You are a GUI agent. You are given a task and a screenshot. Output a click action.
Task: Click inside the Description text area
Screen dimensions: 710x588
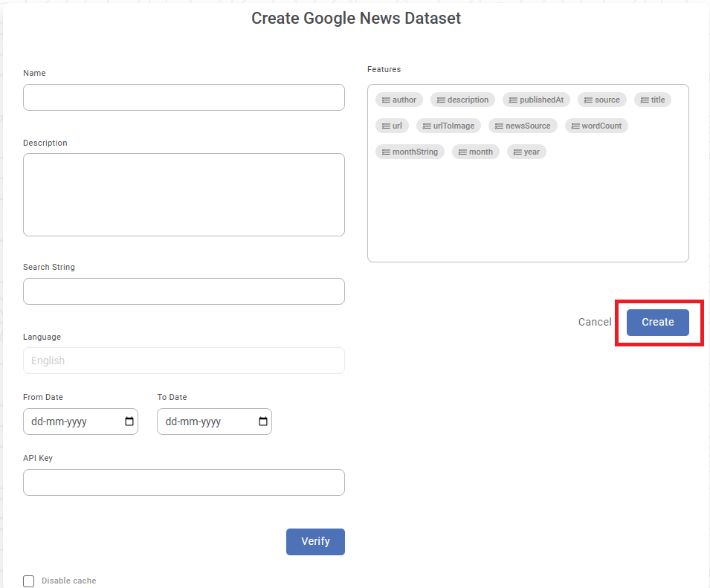[184, 195]
